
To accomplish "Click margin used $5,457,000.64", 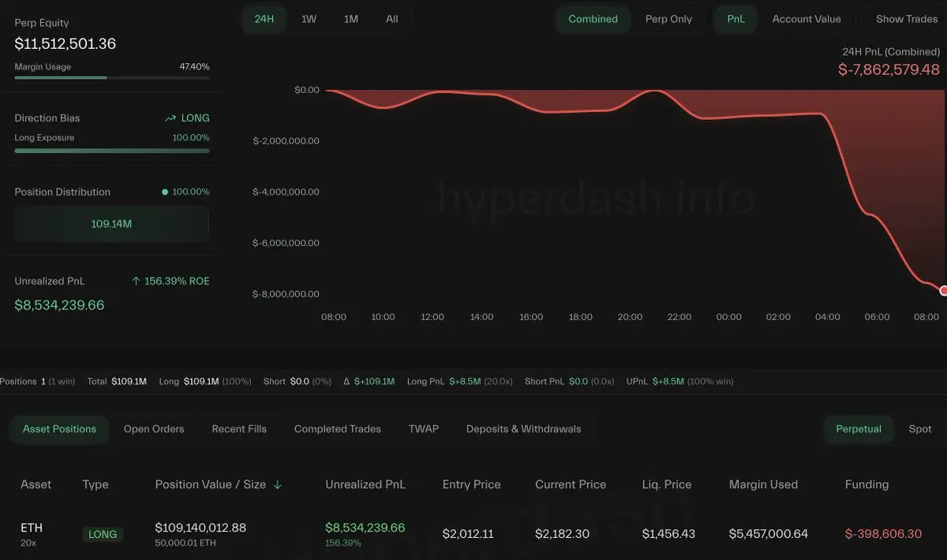I will [768, 534].
